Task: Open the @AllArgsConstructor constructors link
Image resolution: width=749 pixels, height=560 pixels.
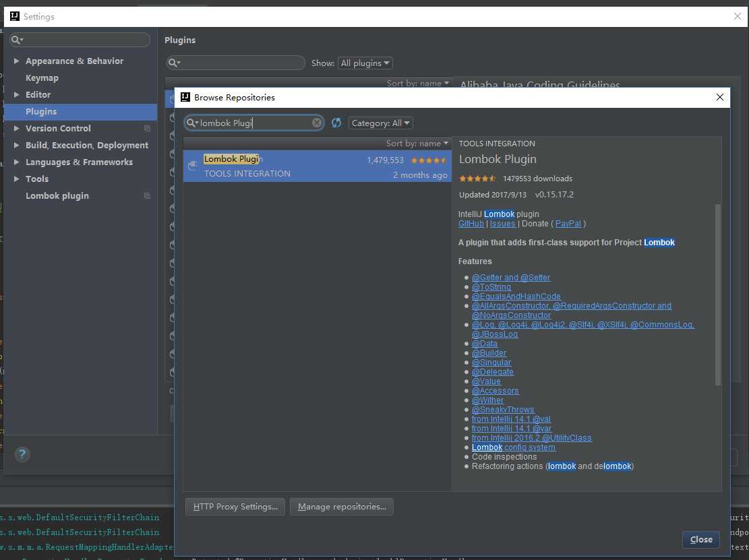Action: point(571,310)
